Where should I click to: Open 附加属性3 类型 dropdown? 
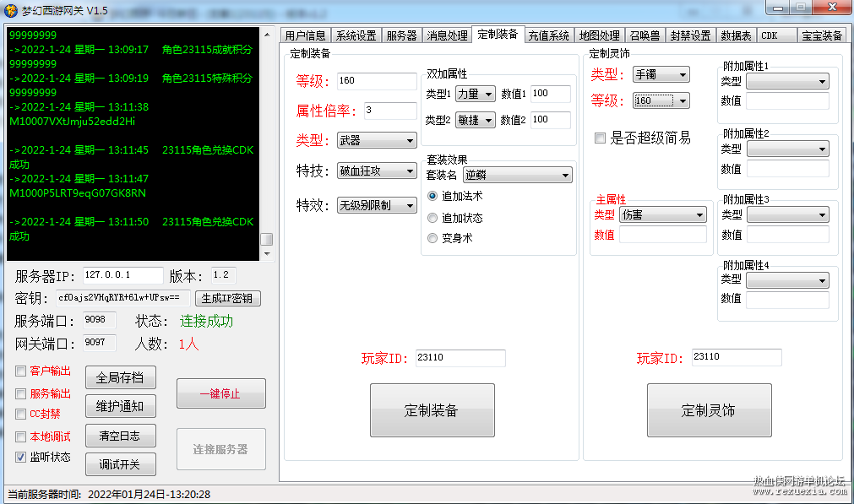tap(787, 215)
